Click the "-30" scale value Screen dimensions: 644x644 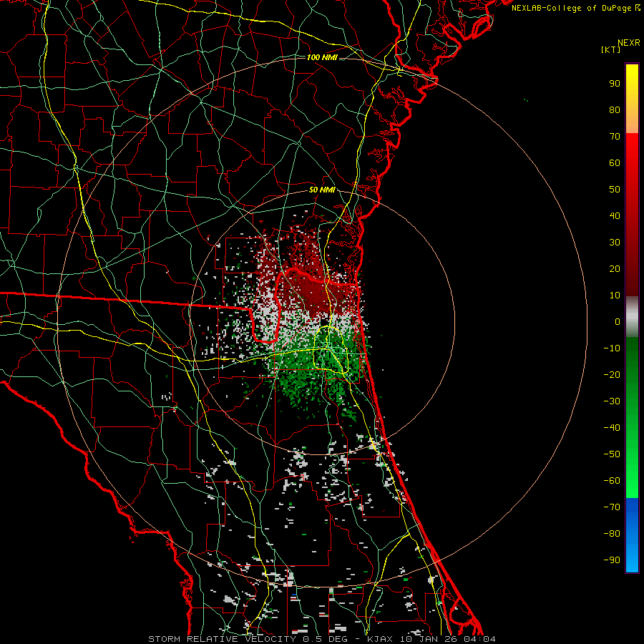(x=612, y=401)
